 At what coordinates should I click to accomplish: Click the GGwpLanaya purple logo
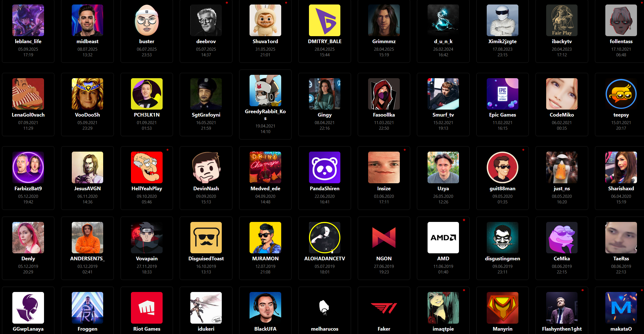click(28, 308)
